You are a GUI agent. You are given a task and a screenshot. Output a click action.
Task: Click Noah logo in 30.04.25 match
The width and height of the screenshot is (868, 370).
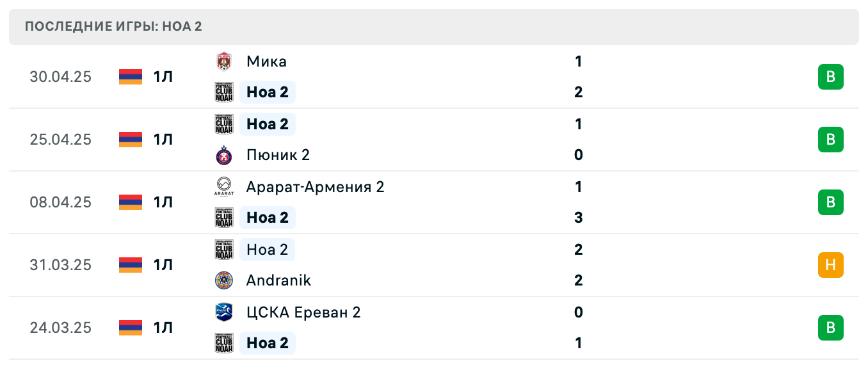tap(223, 92)
